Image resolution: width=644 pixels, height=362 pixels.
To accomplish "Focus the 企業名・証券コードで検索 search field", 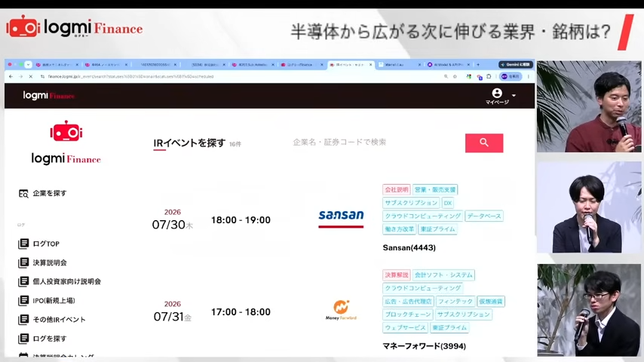I will 376,143.
